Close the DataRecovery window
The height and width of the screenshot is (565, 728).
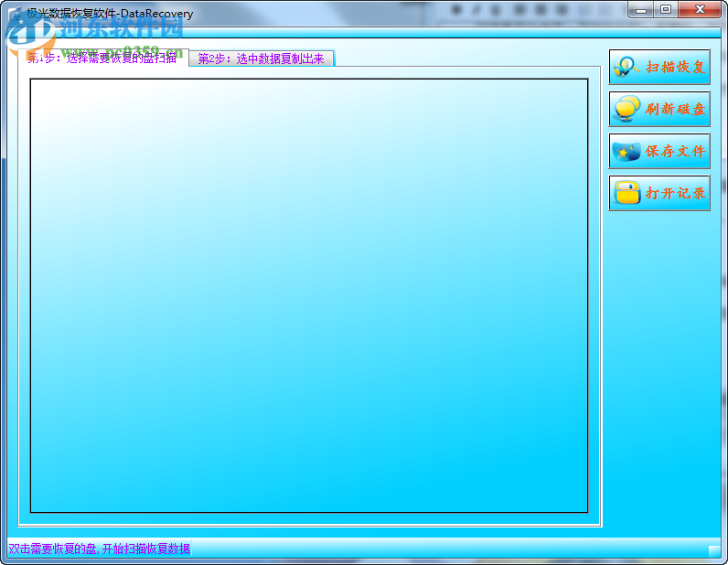point(700,9)
